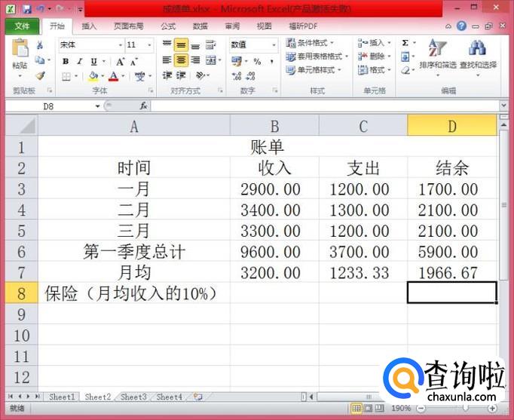Switch to the 插入 ribbon tab
The height and width of the screenshot is (420, 514).
tap(89, 26)
